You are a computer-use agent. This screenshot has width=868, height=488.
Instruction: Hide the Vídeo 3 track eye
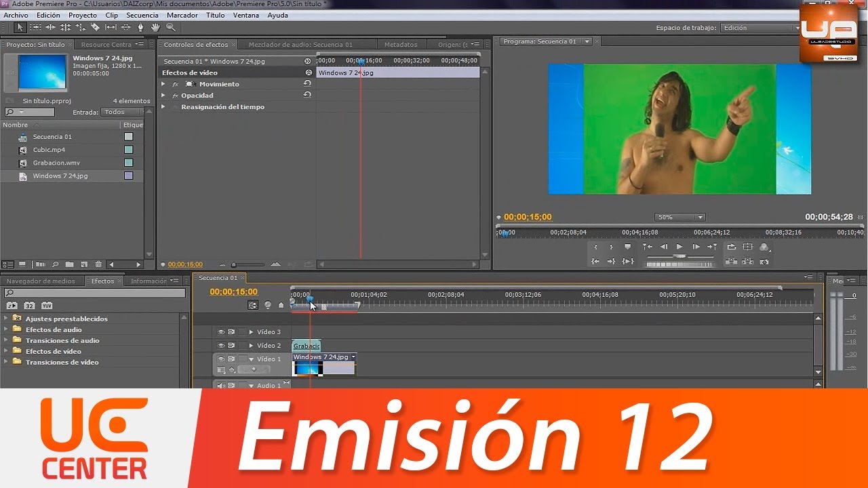[x=221, y=332]
